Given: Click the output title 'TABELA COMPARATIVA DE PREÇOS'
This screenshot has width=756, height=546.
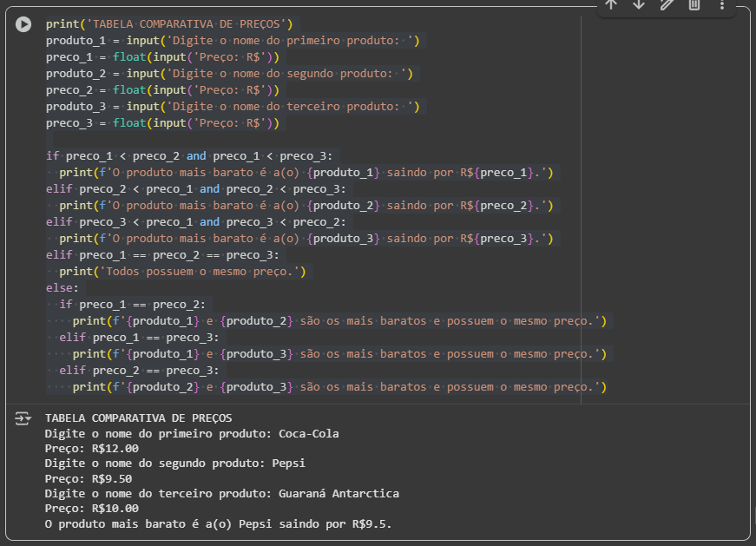Looking at the screenshot, I should [138, 418].
